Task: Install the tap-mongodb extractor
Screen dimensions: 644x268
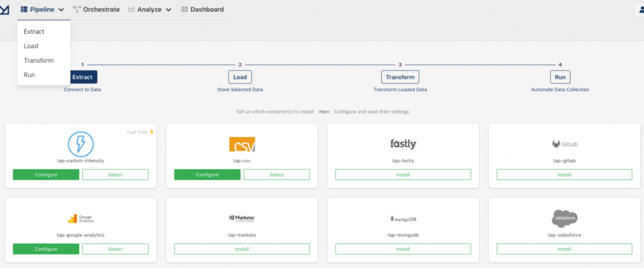Action: click(403, 249)
